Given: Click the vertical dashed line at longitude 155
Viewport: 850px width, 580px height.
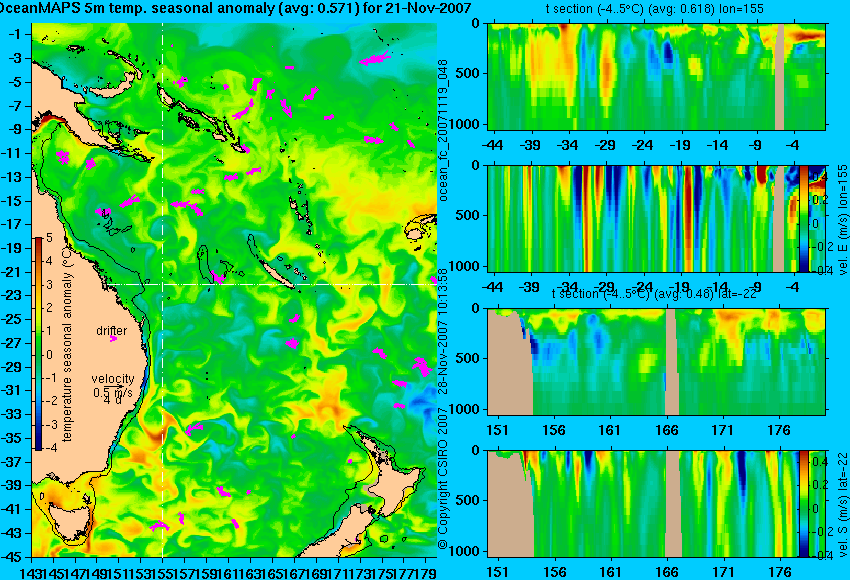Looking at the screenshot, I should tap(163, 289).
